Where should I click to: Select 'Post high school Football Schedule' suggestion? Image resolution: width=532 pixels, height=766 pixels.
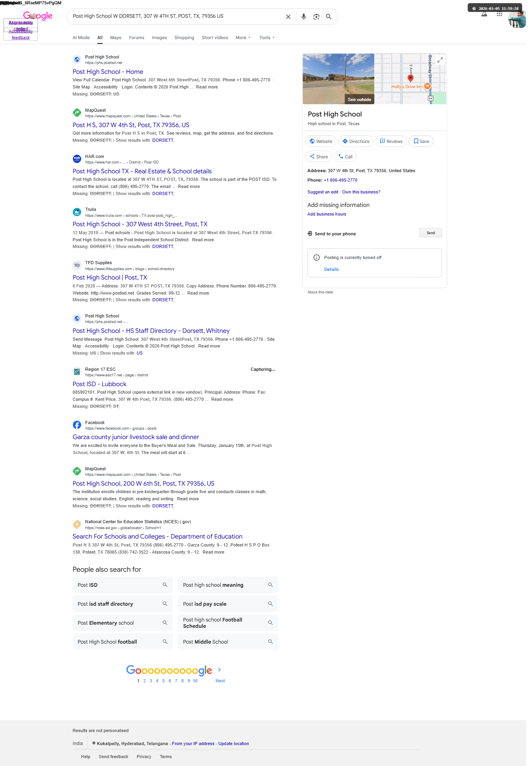pos(228,623)
